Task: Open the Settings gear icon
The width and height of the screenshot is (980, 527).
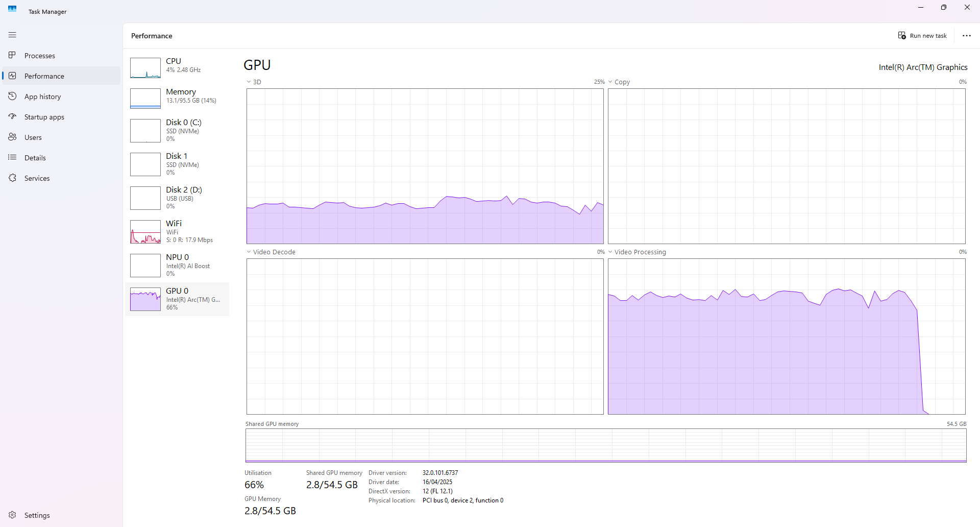Action: [x=12, y=515]
